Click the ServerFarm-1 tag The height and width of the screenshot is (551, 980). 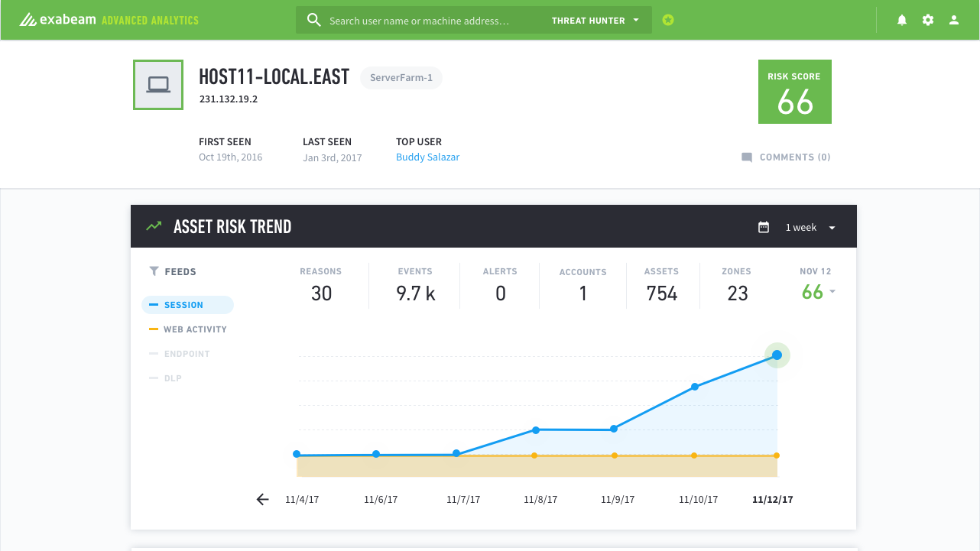point(401,78)
